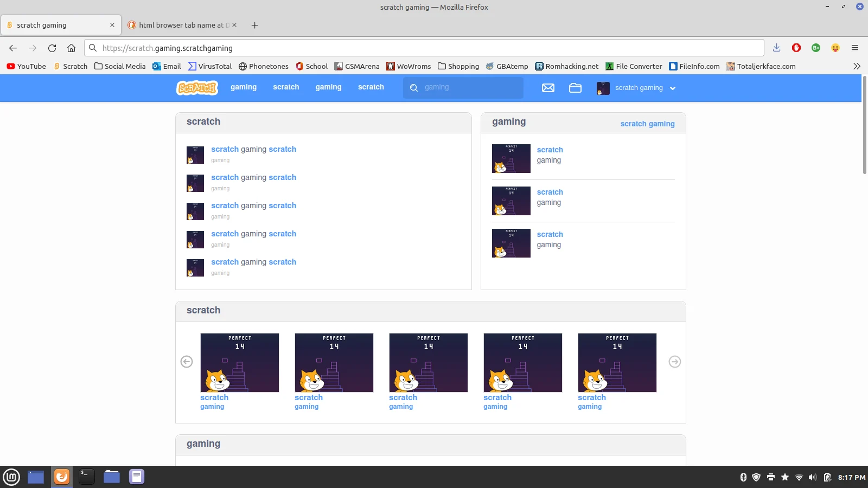868x488 pixels.
Task: Open the Firefox hamburger menu
Action: point(854,48)
